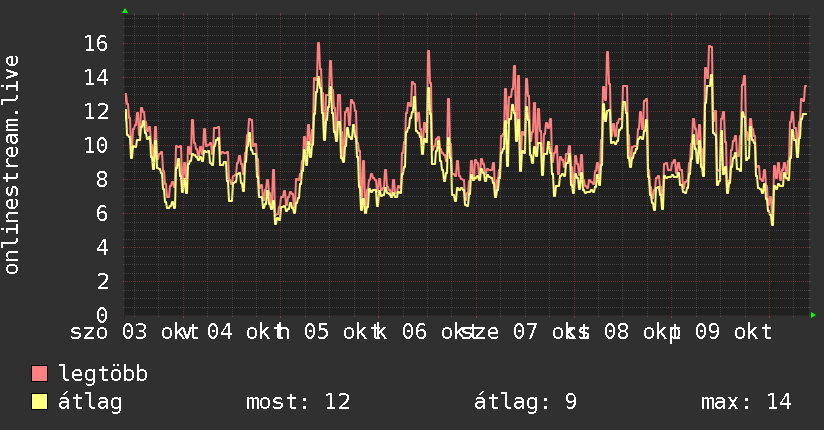Click the 'max: 14' statistic
This screenshot has height=430, width=824.
point(746,402)
